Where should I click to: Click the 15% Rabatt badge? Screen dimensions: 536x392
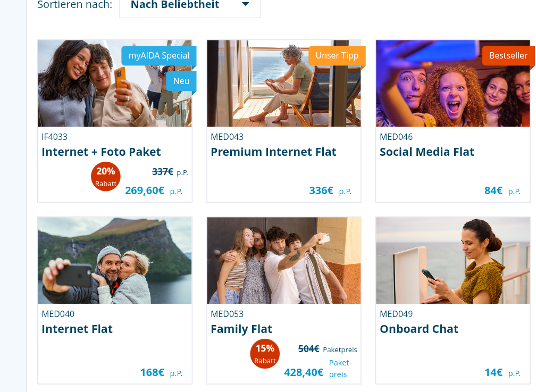pos(265,354)
